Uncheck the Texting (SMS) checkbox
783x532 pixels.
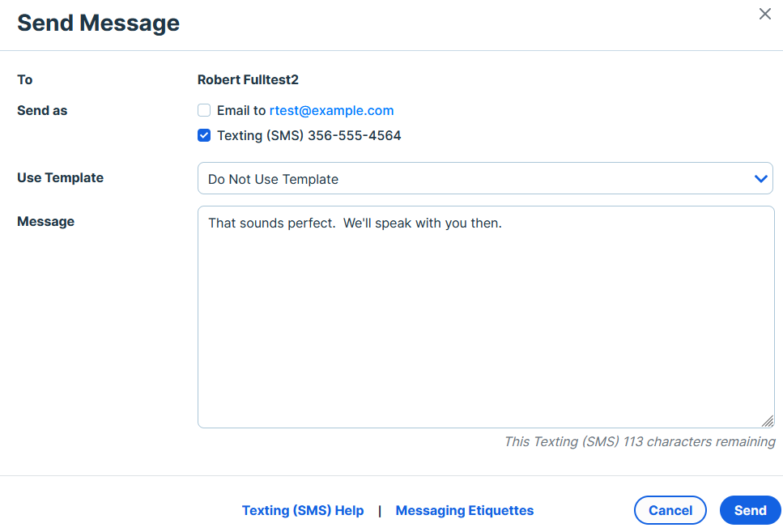(x=204, y=135)
